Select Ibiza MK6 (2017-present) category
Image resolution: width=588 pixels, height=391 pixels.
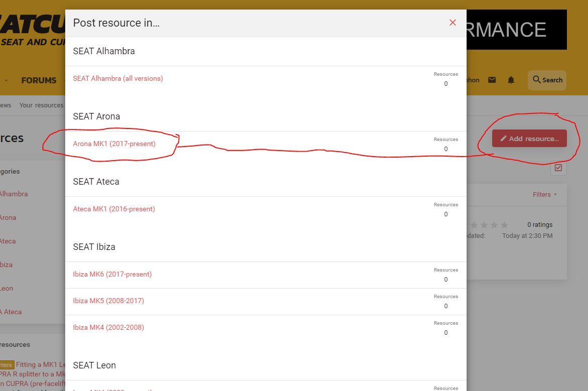click(112, 274)
